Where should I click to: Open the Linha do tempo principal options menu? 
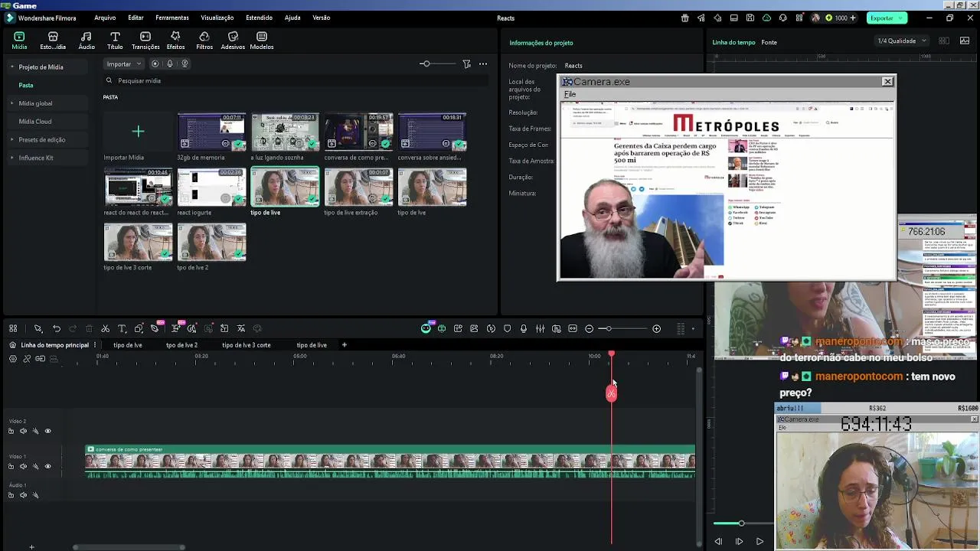[95, 345]
